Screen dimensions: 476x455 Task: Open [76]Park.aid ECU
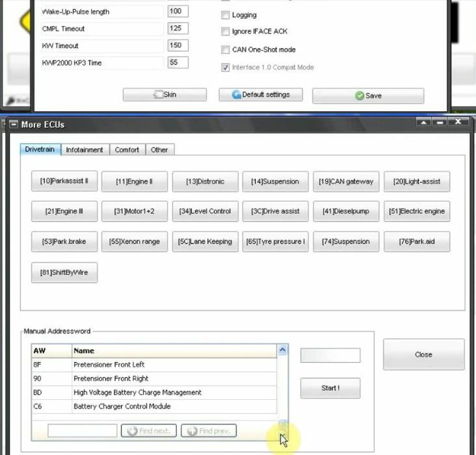click(x=417, y=242)
